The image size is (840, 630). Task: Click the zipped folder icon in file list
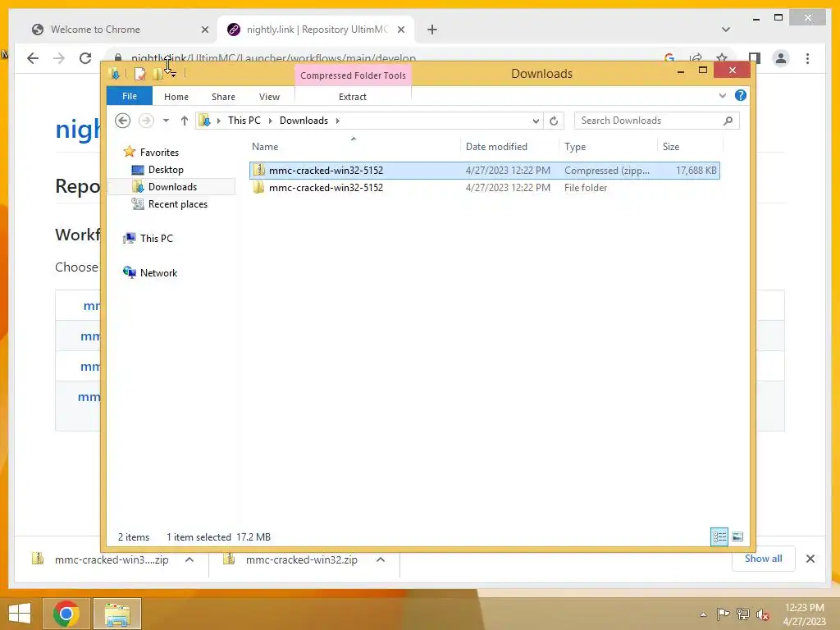(258, 171)
